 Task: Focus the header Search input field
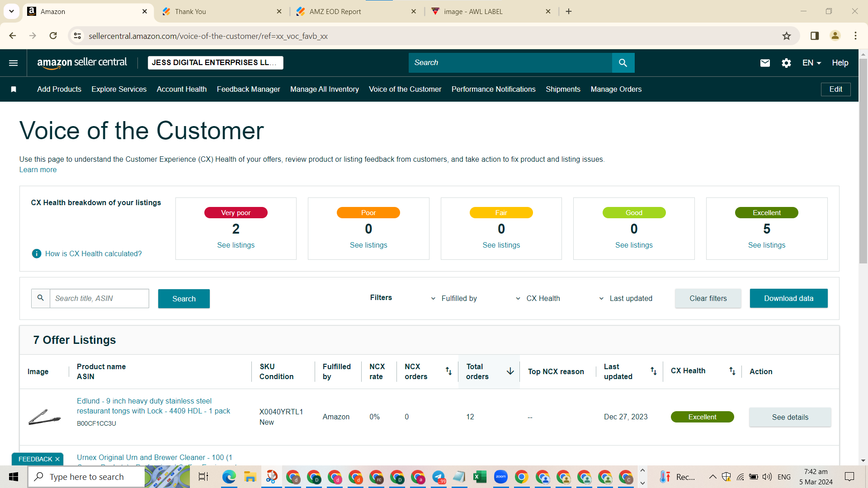(x=510, y=63)
